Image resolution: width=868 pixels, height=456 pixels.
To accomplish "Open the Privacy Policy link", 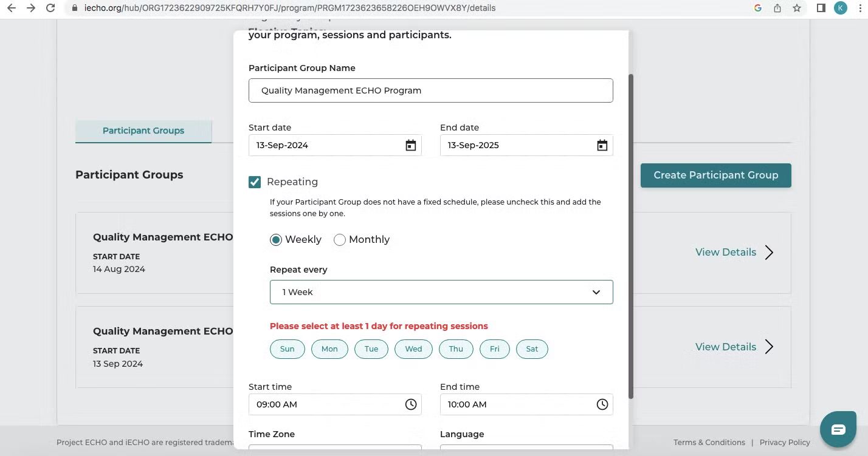I will point(785,443).
